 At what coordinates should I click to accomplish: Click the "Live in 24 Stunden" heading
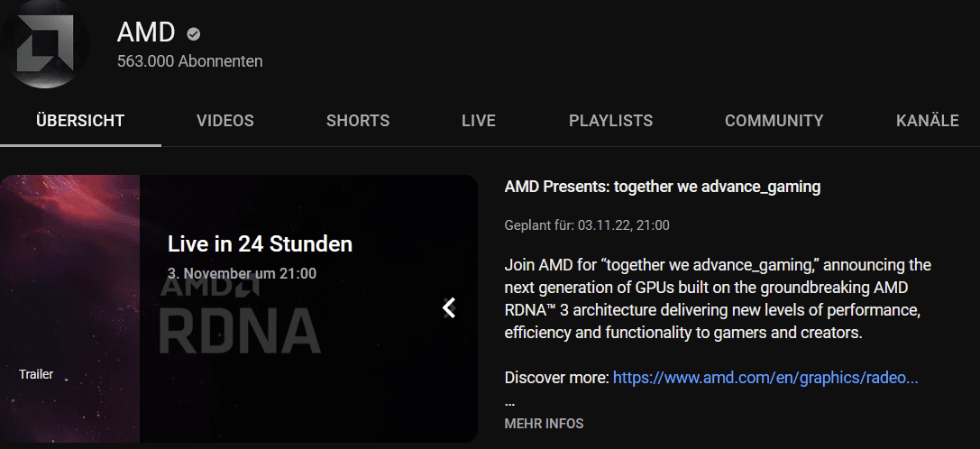pyautogui.click(x=260, y=244)
